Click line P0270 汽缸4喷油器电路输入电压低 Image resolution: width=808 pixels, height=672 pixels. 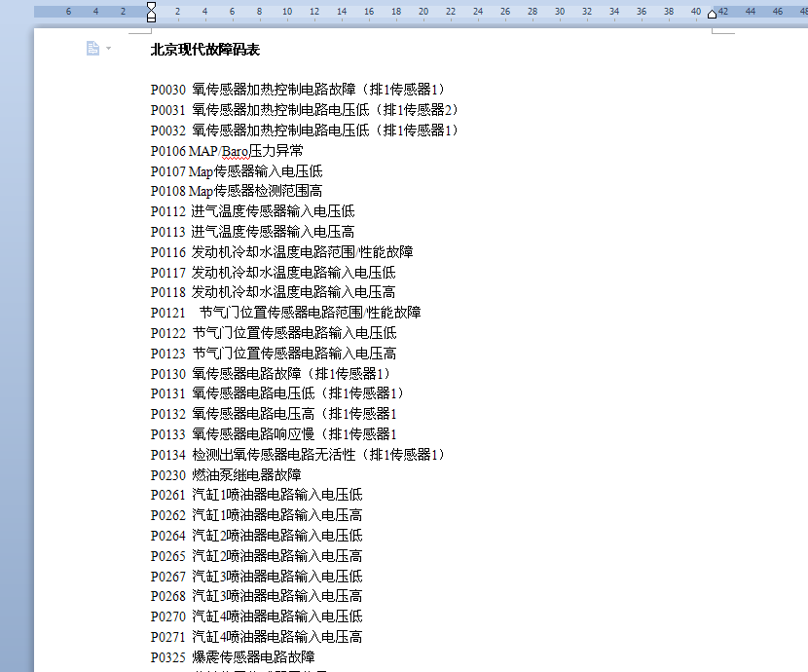(257, 616)
